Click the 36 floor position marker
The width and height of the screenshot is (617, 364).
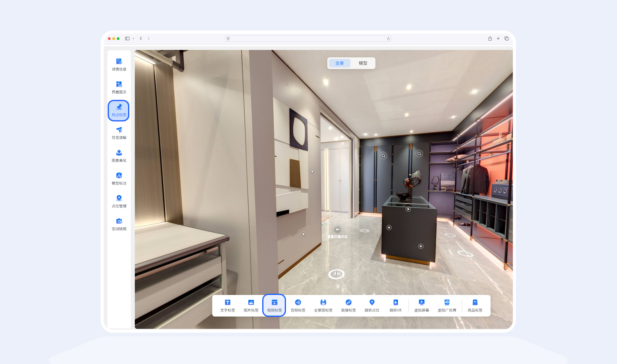pyautogui.click(x=336, y=274)
